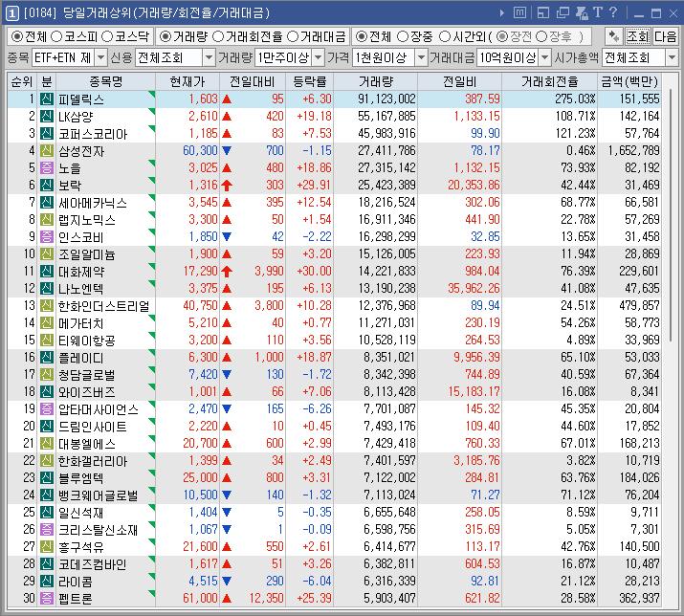Image resolution: width=684 pixels, height=616 pixels.
Task: Select the 전체 market radio button
Action: click(x=17, y=36)
